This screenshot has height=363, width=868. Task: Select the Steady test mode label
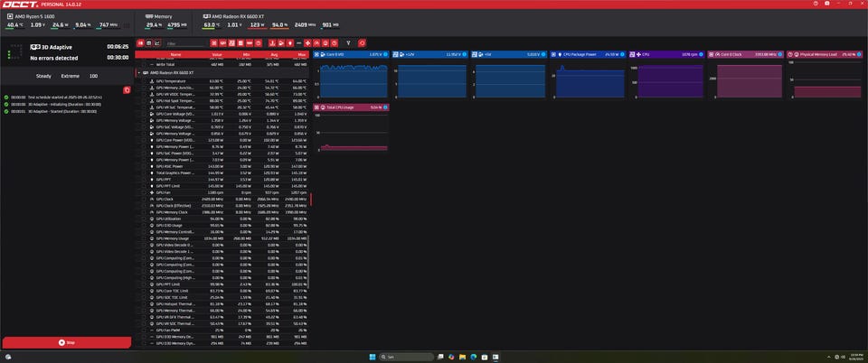(43, 76)
